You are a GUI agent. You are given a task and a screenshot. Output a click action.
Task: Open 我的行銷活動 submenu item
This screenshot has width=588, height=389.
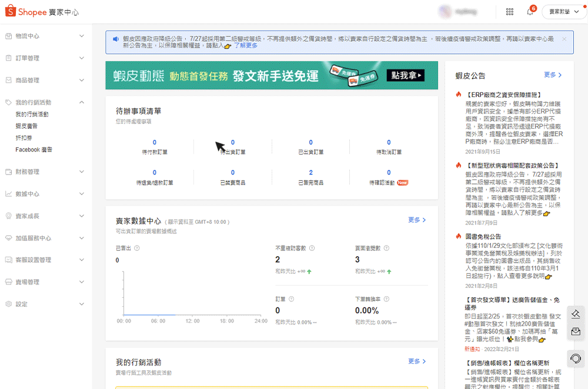point(32,115)
